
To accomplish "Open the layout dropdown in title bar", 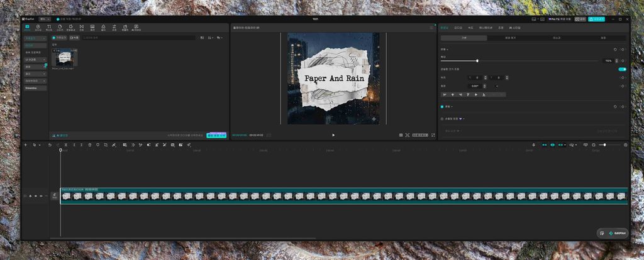I will click(x=535, y=19).
